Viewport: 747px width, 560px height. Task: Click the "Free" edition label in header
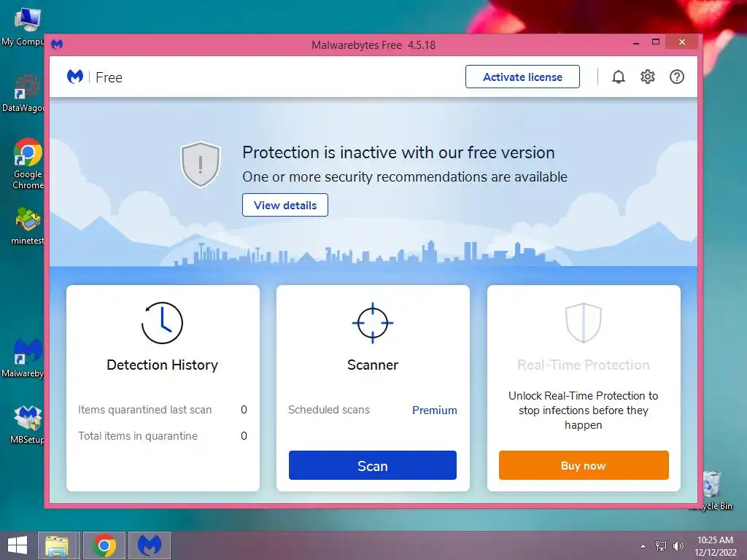click(109, 77)
